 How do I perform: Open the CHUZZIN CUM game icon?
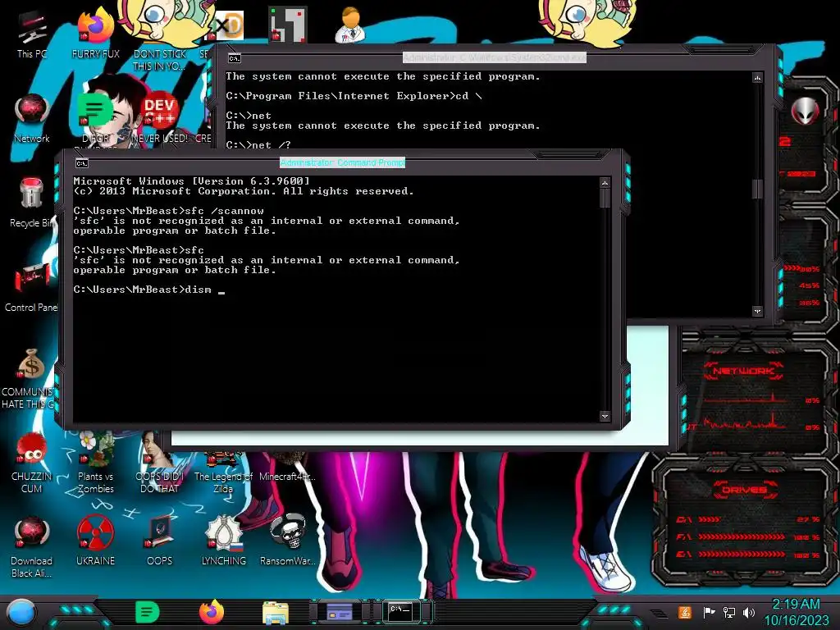[31, 463]
